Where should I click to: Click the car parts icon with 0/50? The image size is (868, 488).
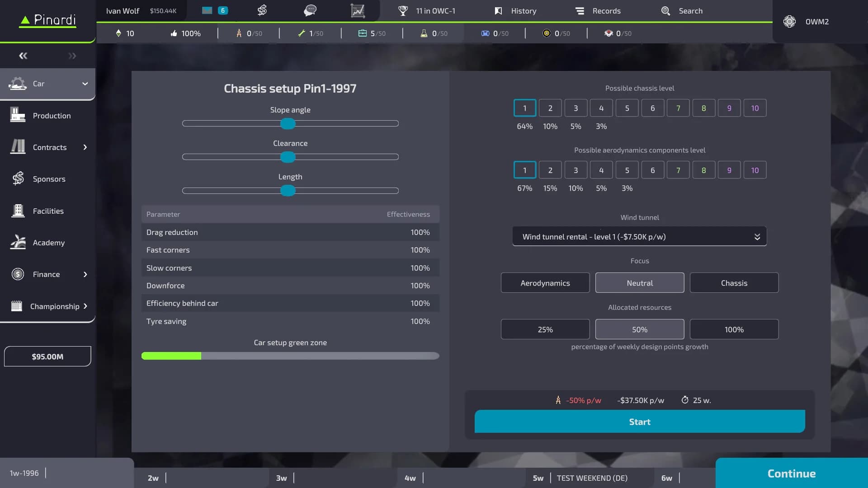[485, 33]
